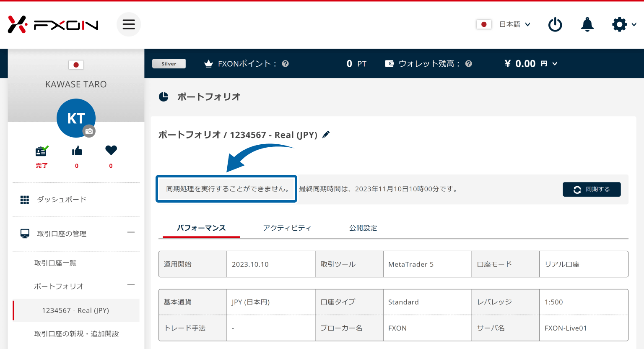This screenshot has width=644, height=349.
Task: Click the camera icon on avatar
Action: point(89,131)
